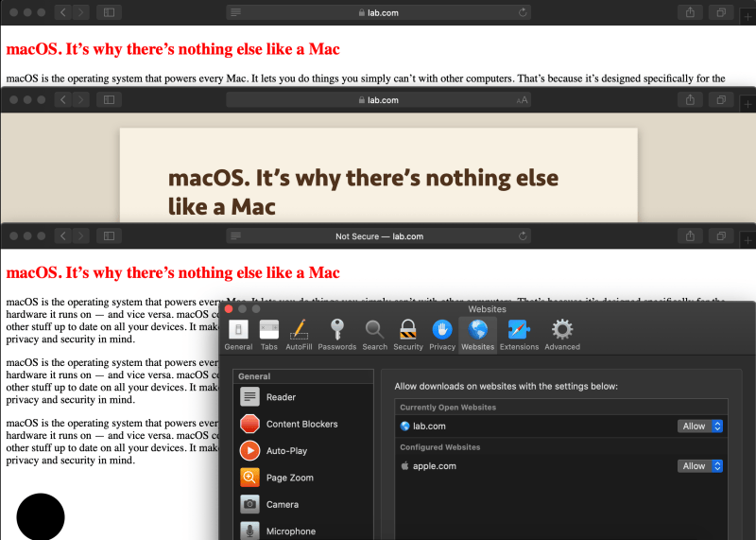
Task: Open the Allow dropdown for apple.com
Action: [x=700, y=466]
